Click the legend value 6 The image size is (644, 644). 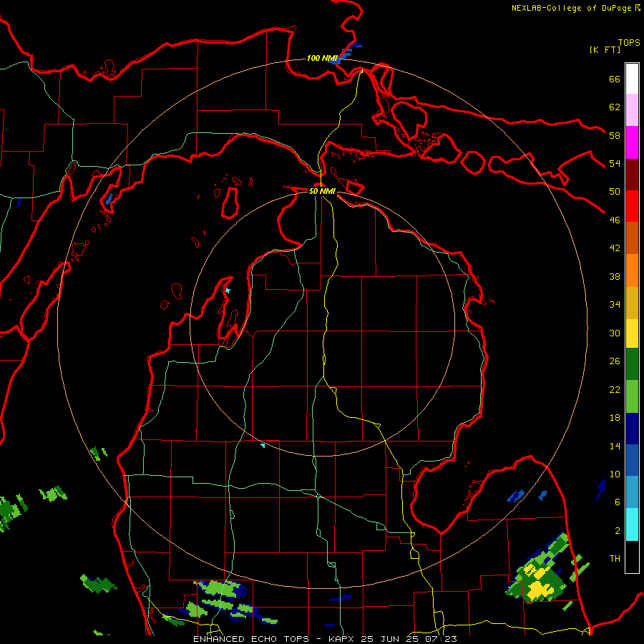618,502
